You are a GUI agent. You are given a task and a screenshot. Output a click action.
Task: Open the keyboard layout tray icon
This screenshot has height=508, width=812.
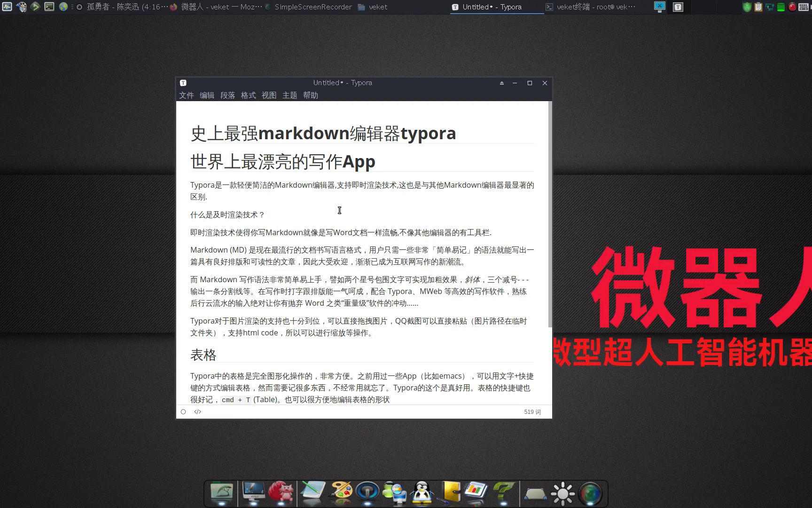(x=804, y=7)
